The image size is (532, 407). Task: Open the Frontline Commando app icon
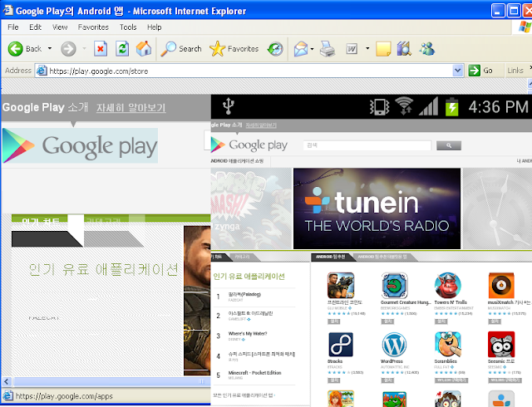coord(341,286)
